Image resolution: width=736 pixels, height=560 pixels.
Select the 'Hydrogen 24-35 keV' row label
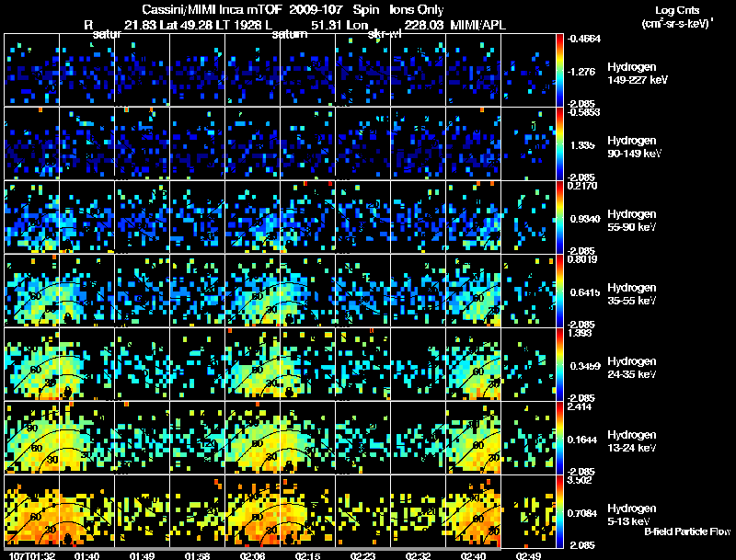632,368
